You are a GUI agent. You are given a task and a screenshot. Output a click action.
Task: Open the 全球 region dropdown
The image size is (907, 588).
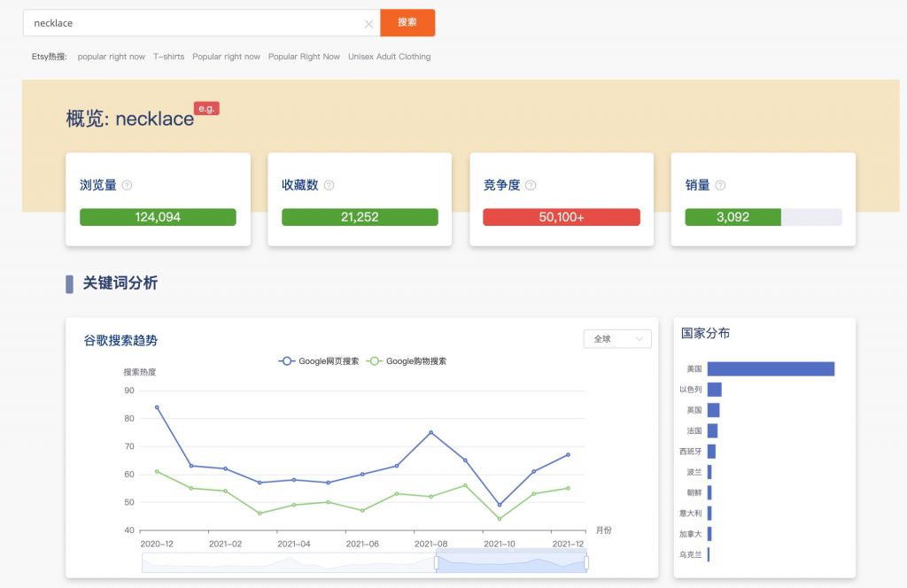click(616, 338)
